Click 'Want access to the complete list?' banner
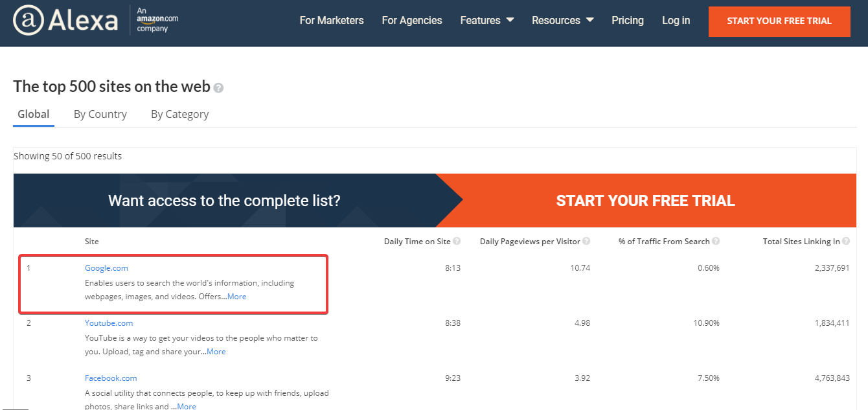Image resolution: width=868 pixels, height=410 pixels. (x=224, y=201)
